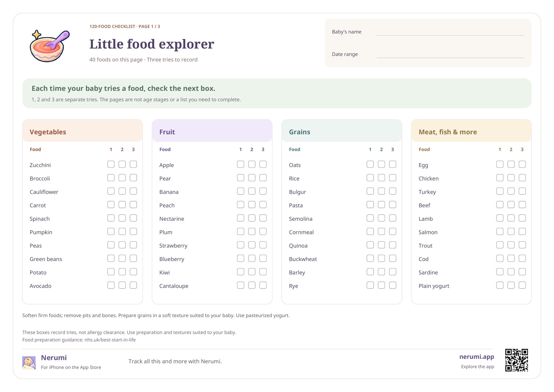Image resolution: width=554 pixels, height=392 pixels.
Task: Check Pasta try 1 box
Action: point(370,204)
